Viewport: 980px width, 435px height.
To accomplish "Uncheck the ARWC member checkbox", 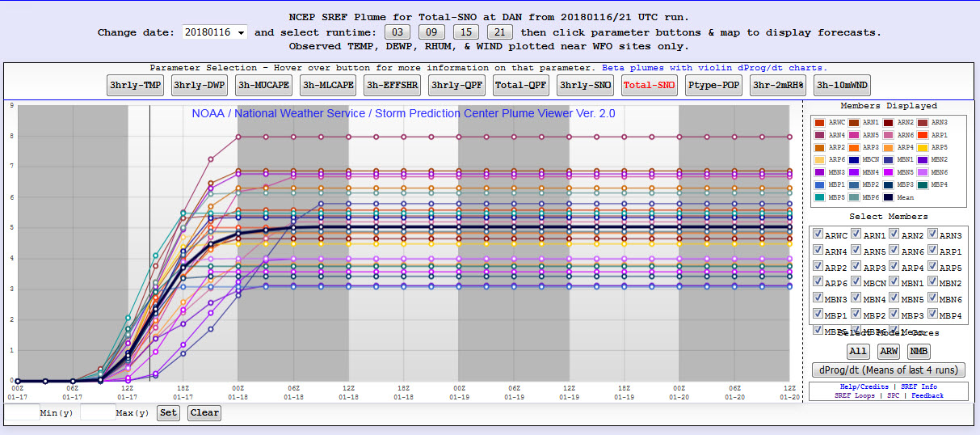I will (x=818, y=234).
